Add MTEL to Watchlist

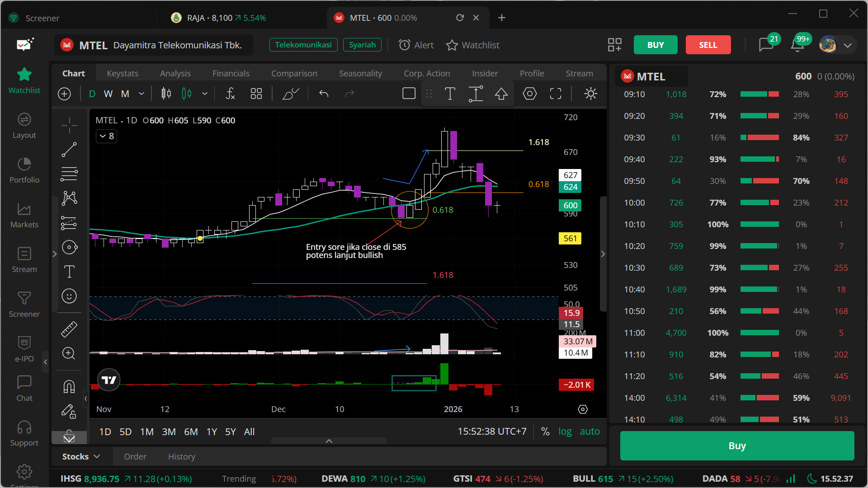472,45
